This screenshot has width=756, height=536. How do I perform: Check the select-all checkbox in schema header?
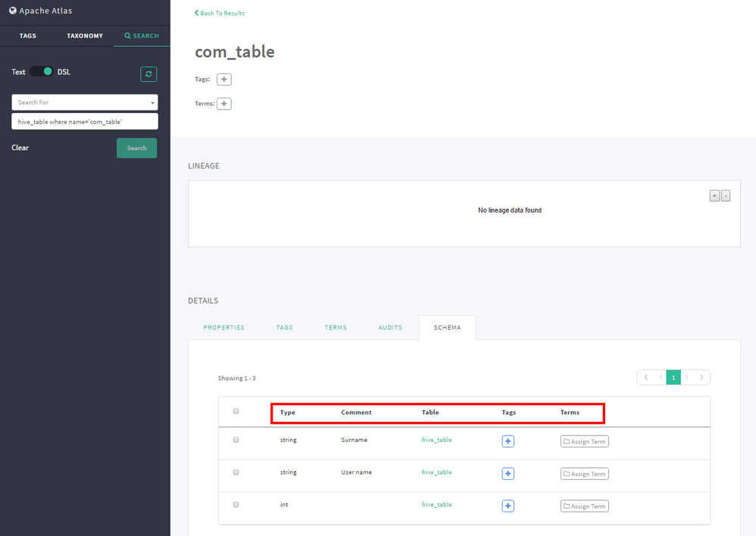point(236,411)
